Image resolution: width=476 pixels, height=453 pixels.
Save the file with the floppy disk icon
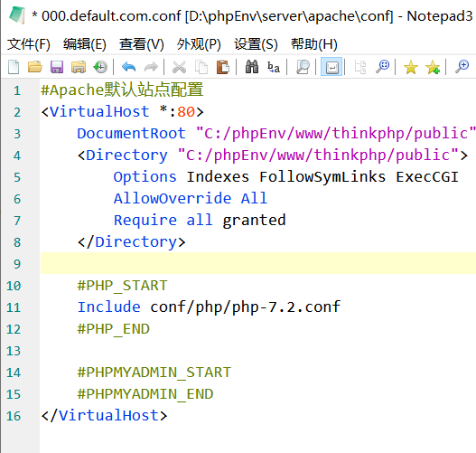[57, 67]
